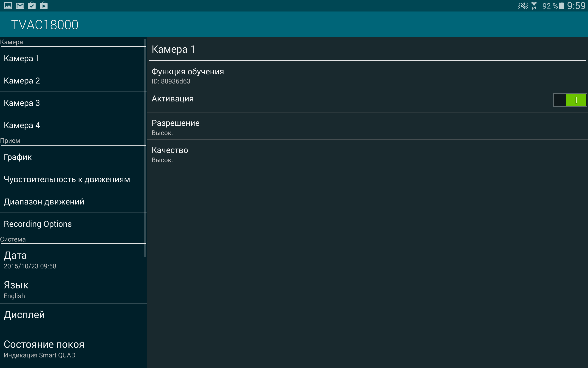Open the Play Store notification icon

44,5
